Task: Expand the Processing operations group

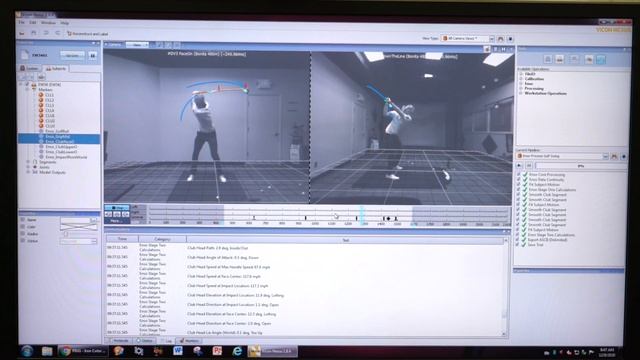Action: click(x=521, y=88)
